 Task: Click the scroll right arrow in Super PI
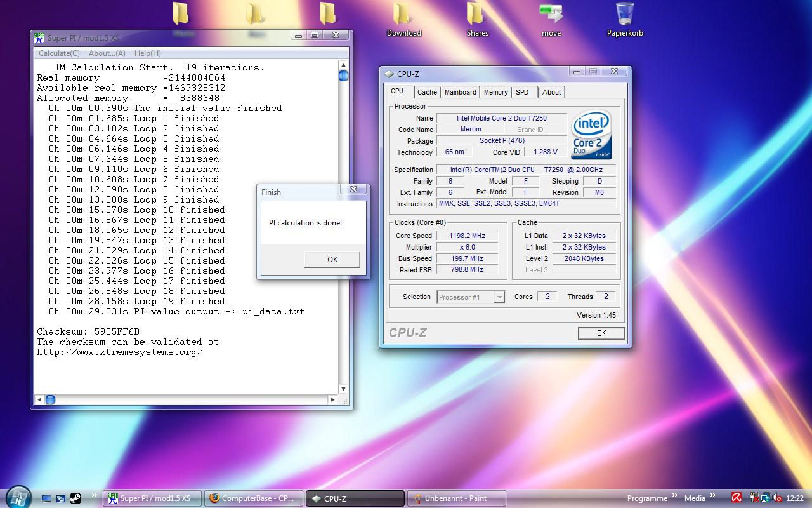332,399
